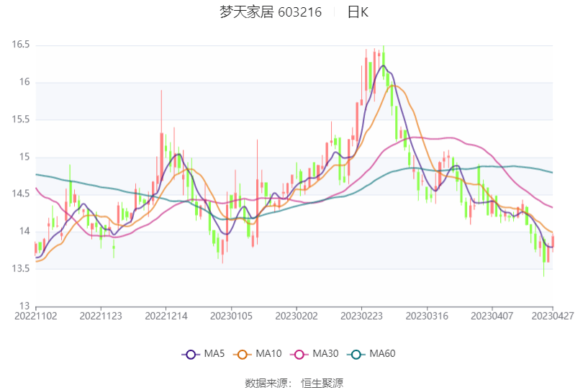The height and width of the screenshot is (390, 588).
Task: Click the x-axis date 20230223
Action: [361, 316]
